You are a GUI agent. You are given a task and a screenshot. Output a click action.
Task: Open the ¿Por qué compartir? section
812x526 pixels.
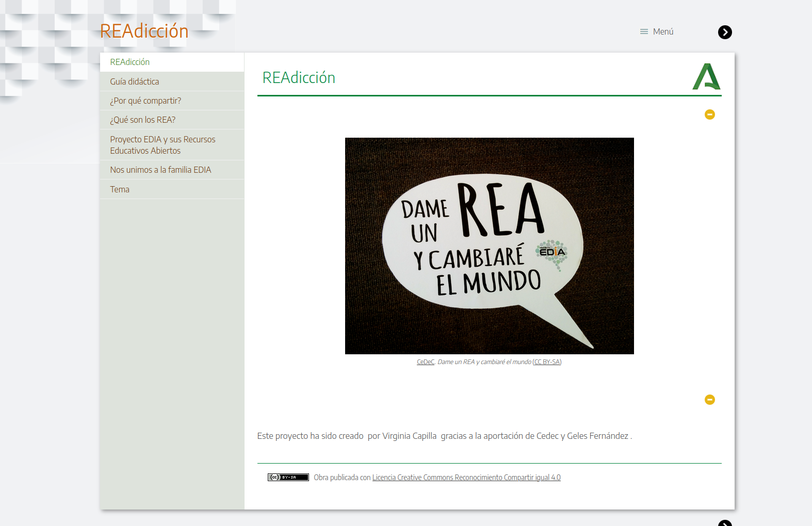click(x=145, y=101)
